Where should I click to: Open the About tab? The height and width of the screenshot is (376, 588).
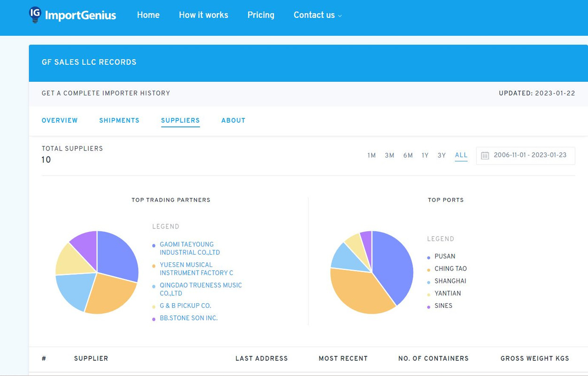pyautogui.click(x=233, y=120)
